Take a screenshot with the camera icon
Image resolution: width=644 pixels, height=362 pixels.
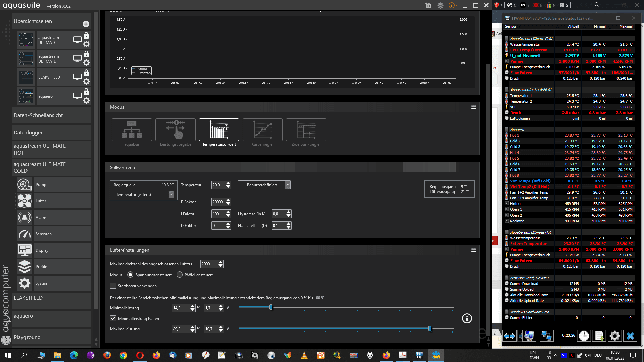coord(428,6)
